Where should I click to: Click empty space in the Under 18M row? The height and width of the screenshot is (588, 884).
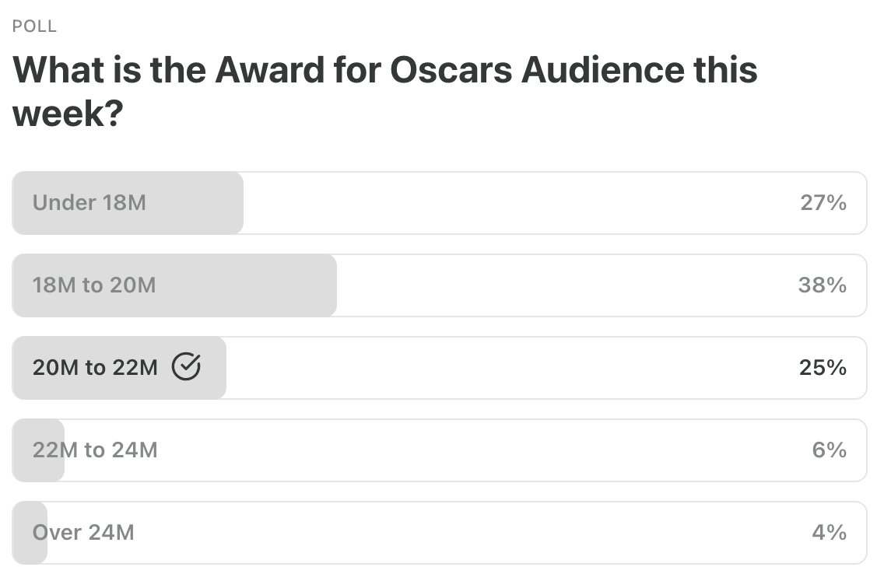(x=506, y=203)
